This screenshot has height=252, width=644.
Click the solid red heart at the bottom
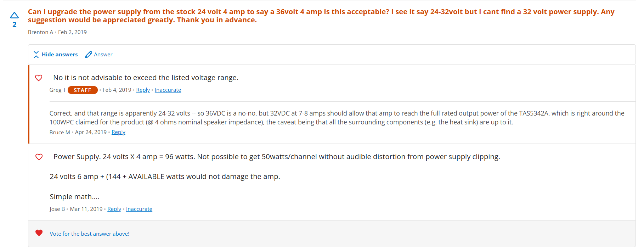click(x=39, y=233)
